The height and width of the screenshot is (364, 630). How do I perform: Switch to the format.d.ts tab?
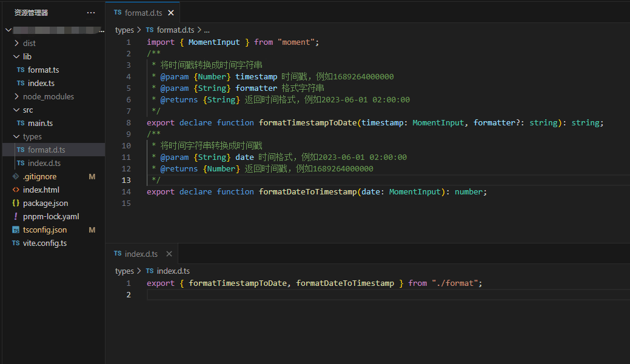coord(138,13)
